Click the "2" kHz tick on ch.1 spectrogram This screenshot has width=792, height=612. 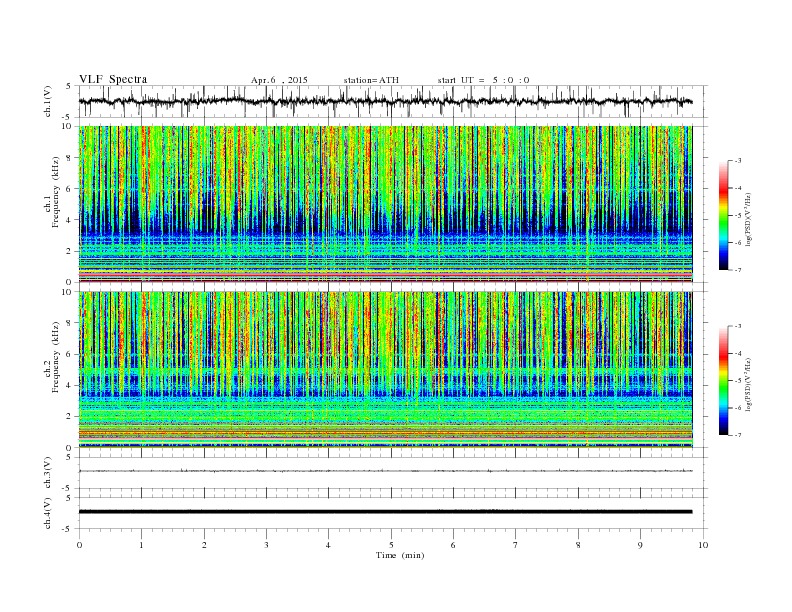70,251
